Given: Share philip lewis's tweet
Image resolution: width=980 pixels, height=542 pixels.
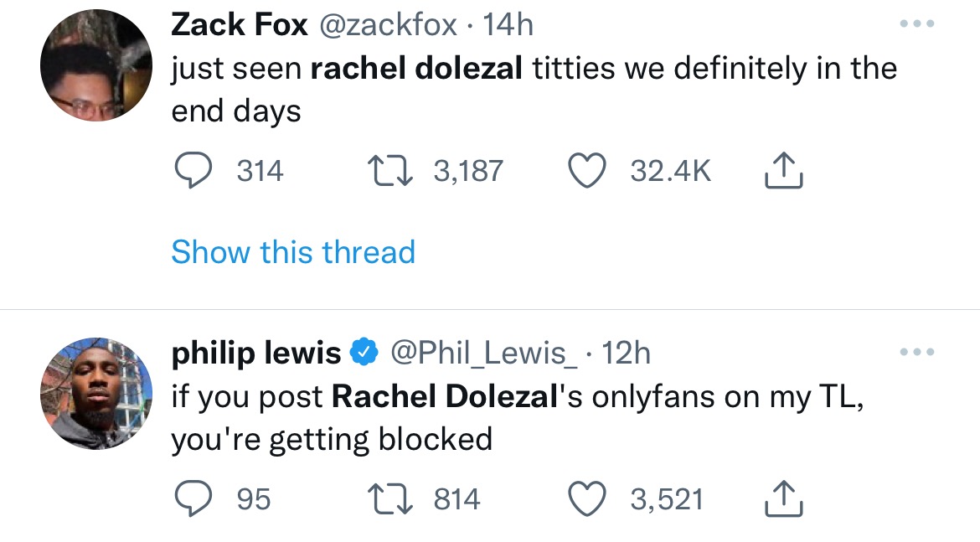Looking at the screenshot, I should click(x=784, y=500).
